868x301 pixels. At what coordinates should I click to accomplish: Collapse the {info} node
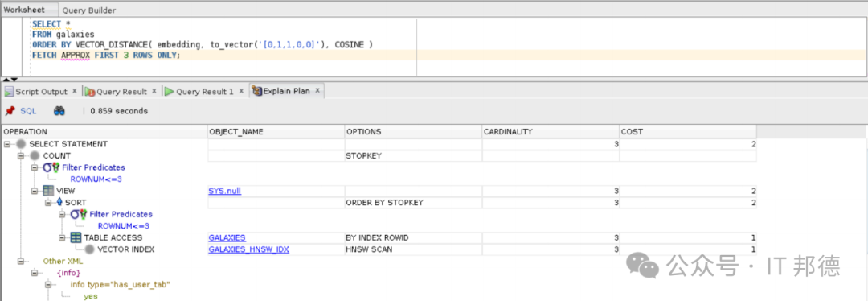[x=35, y=273]
